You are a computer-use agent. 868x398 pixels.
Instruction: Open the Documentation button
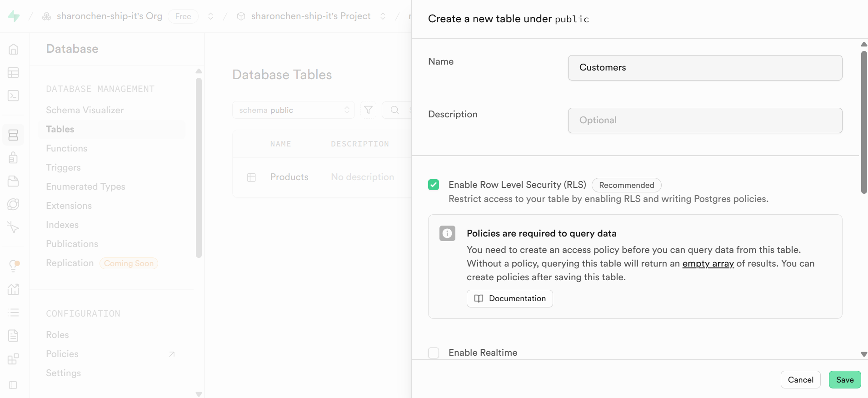click(x=509, y=298)
